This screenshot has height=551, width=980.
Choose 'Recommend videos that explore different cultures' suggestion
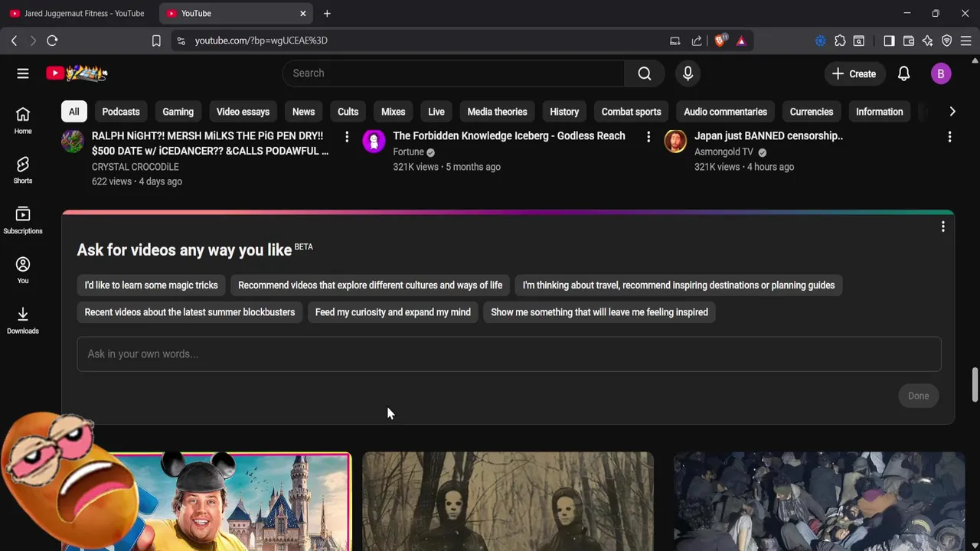click(x=371, y=285)
